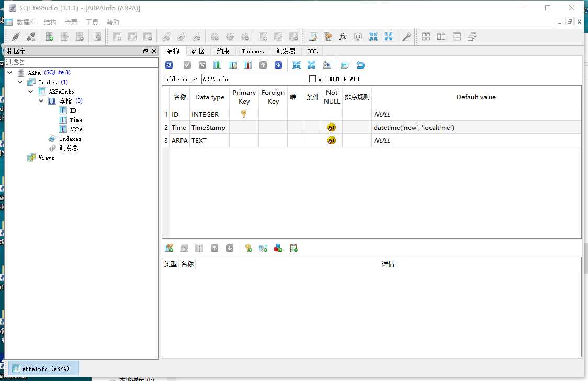This screenshot has width=588, height=381.
Task: Click the delete column icon in structure toolbar
Action: click(x=247, y=65)
